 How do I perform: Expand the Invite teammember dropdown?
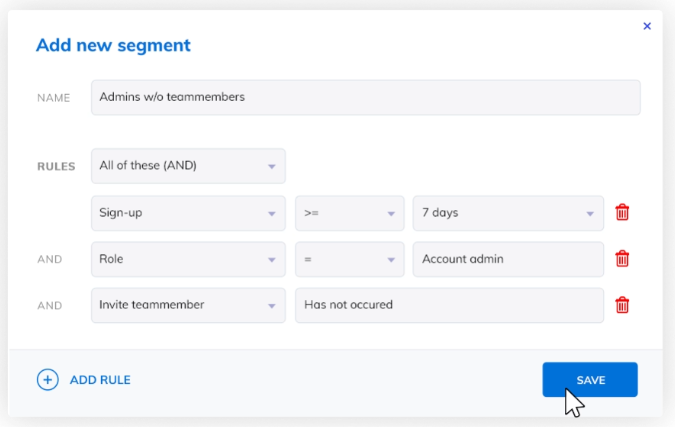[188, 305]
